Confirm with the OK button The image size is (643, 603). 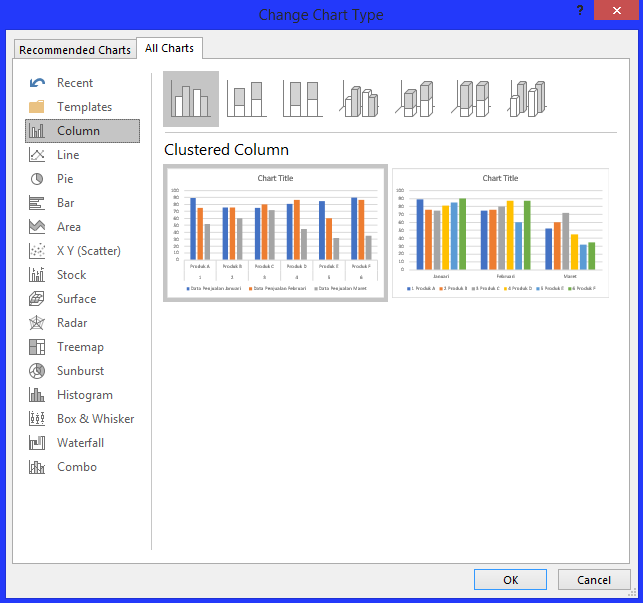pos(510,580)
